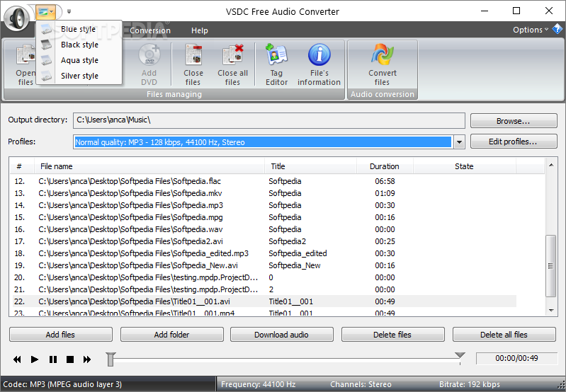Click the playback seek slider handle
Viewport: 566px width, 392px height.
pos(111,359)
